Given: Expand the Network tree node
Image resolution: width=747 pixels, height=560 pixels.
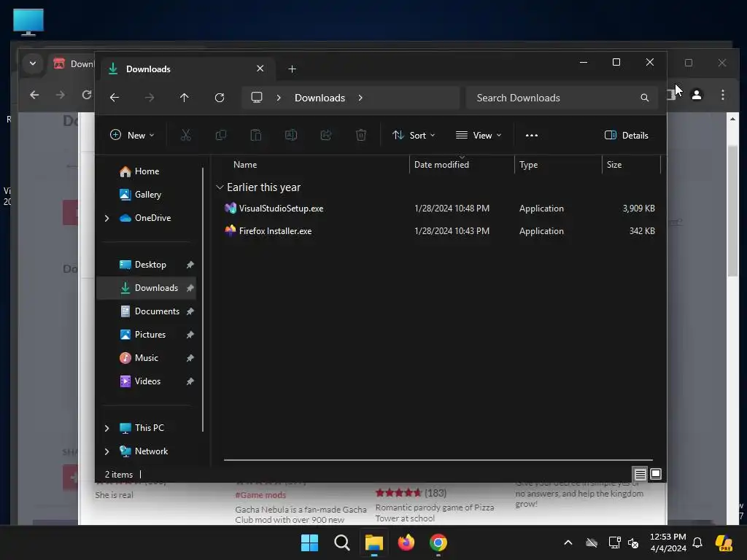Looking at the screenshot, I should [107, 451].
